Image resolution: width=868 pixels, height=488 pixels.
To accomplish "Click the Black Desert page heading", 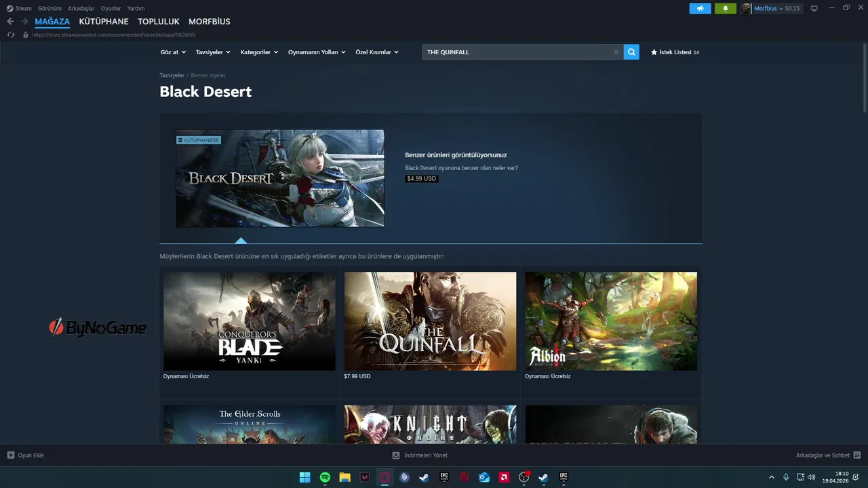I will [205, 91].
